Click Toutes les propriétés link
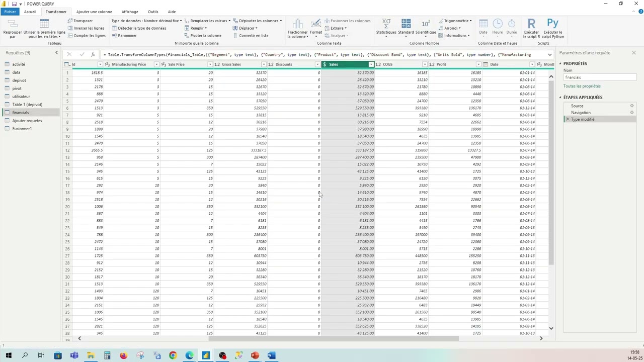The height and width of the screenshot is (362, 644). point(582,86)
